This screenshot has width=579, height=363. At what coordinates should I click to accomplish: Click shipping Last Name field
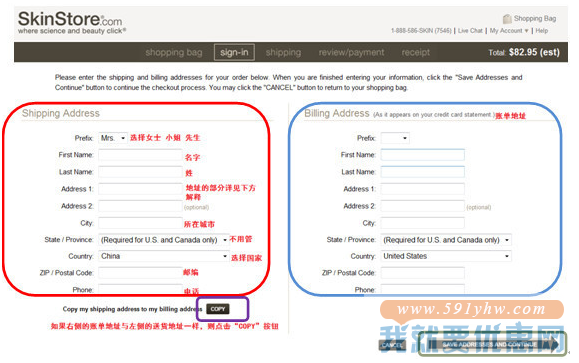coord(140,172)
